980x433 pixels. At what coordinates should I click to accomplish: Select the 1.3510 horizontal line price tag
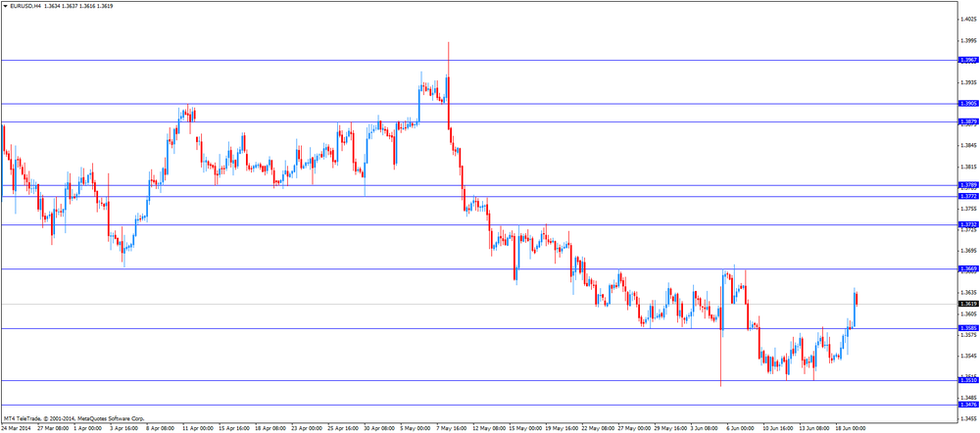pos(968,380)
